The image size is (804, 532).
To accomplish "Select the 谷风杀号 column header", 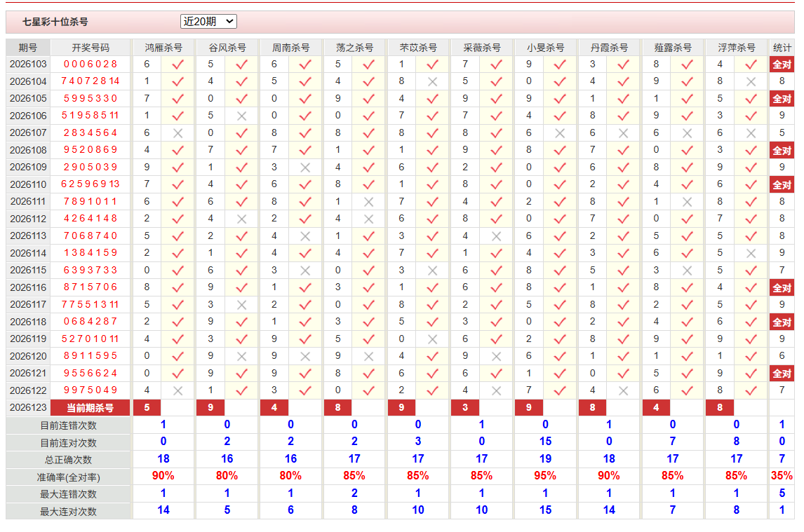I will coord(227,48).
